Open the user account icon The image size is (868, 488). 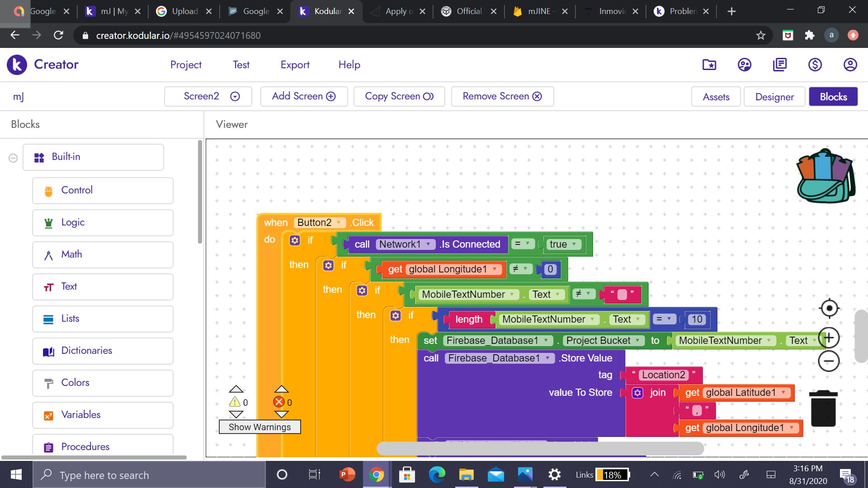pyautogui.click(x=850, y=65)
